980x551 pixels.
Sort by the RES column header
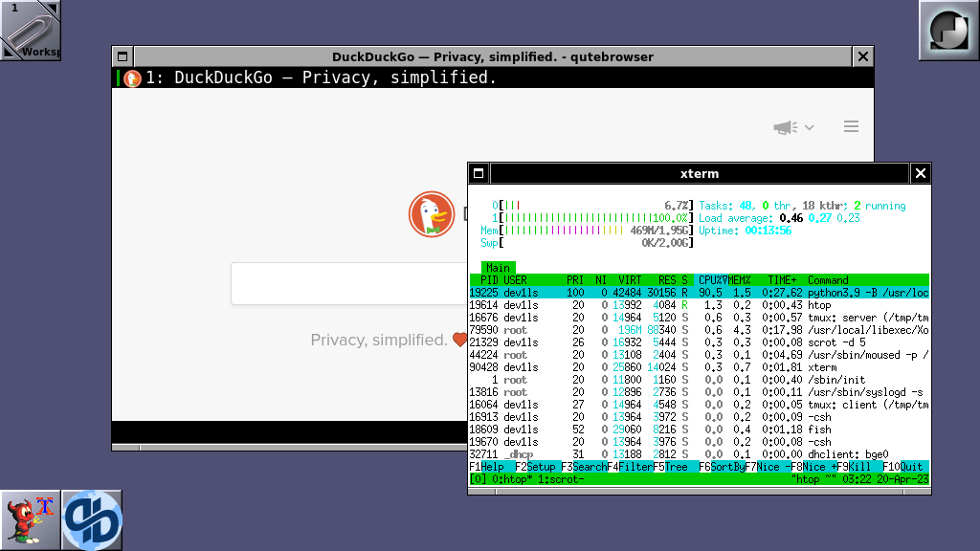click(x=667, y=280)
